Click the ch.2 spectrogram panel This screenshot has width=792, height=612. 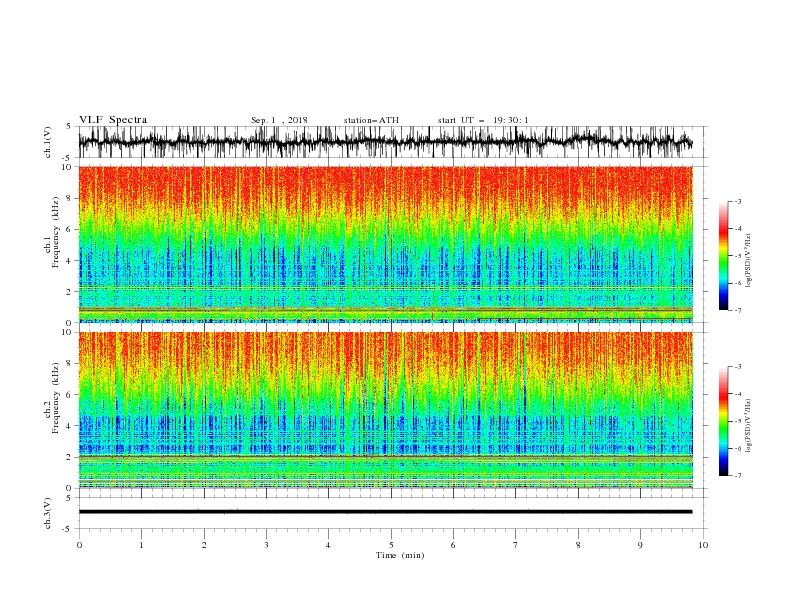coord(385,410)
